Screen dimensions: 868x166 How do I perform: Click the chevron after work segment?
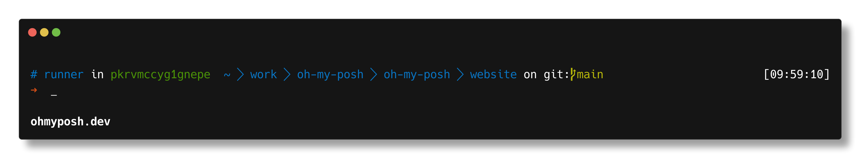point(287,74)
